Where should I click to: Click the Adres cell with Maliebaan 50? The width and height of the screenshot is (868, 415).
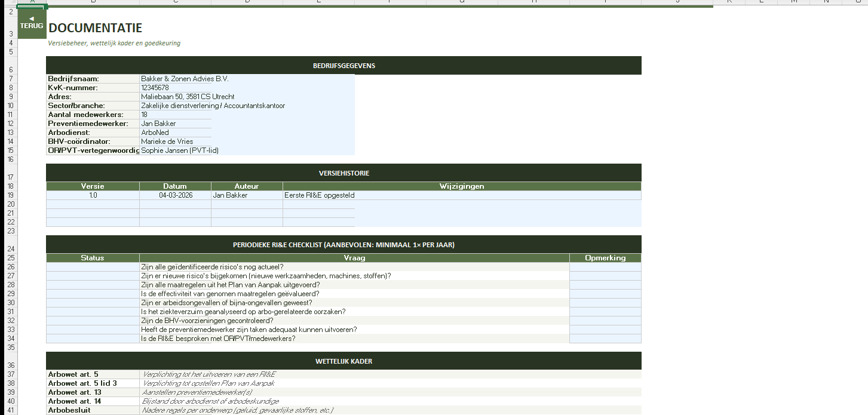point(188,97)
